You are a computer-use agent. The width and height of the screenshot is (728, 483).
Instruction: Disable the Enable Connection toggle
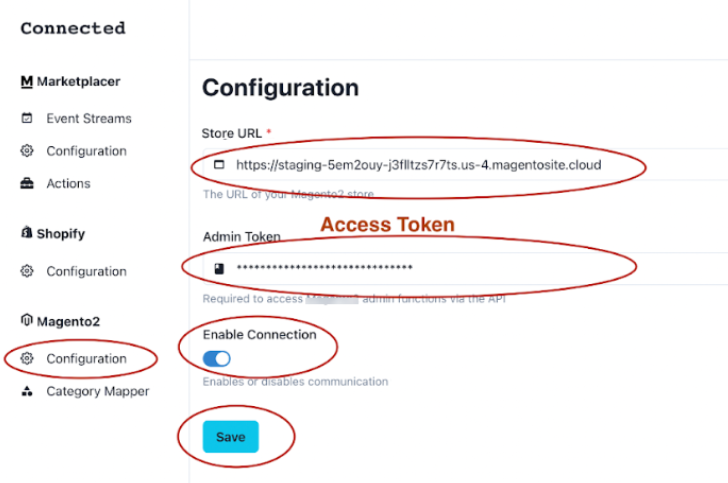pyautogui.click(x=217, y=359)
